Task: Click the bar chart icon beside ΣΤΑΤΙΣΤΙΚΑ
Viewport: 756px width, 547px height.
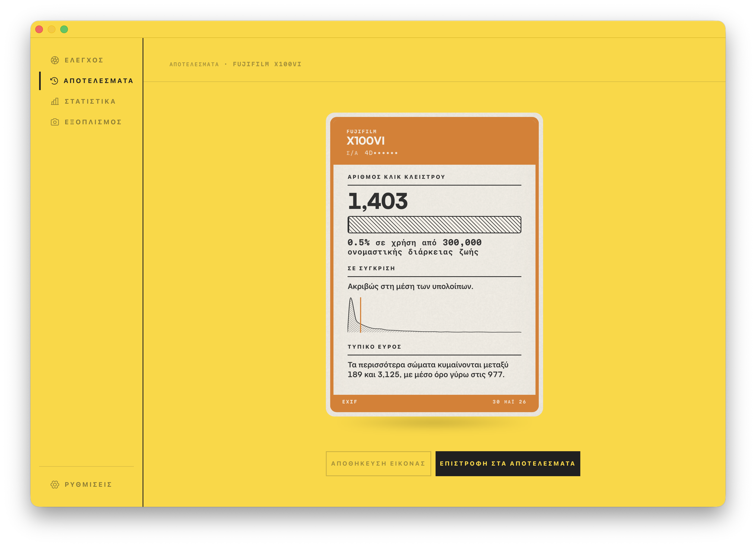Action: pos(55,101)
